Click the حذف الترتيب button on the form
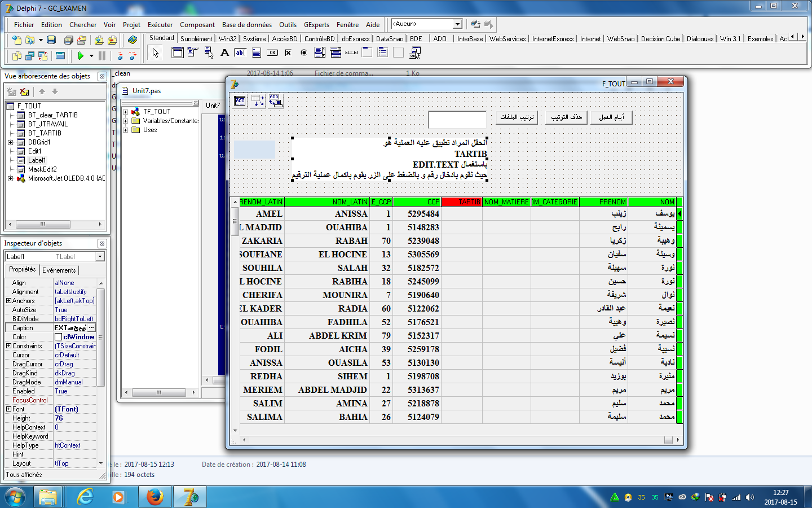The height and width of the screenshot is (508, 812). coord(567,117)
